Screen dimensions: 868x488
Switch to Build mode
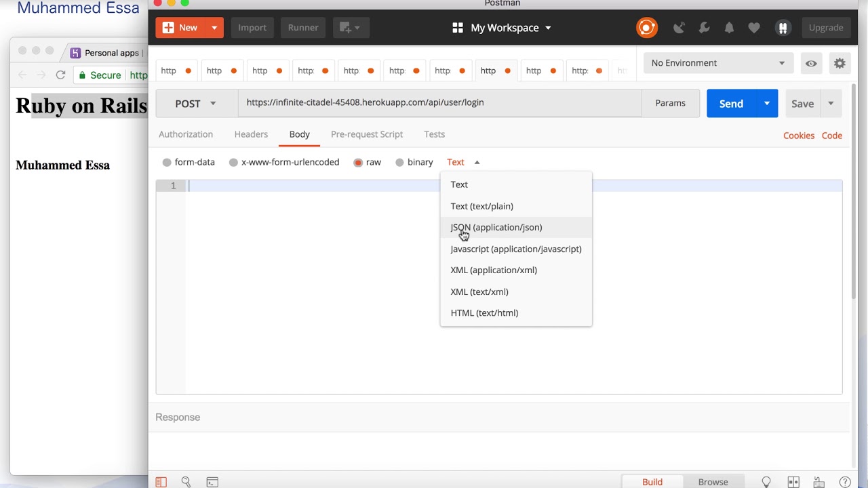pyautogui.click(x=652, y=482)
